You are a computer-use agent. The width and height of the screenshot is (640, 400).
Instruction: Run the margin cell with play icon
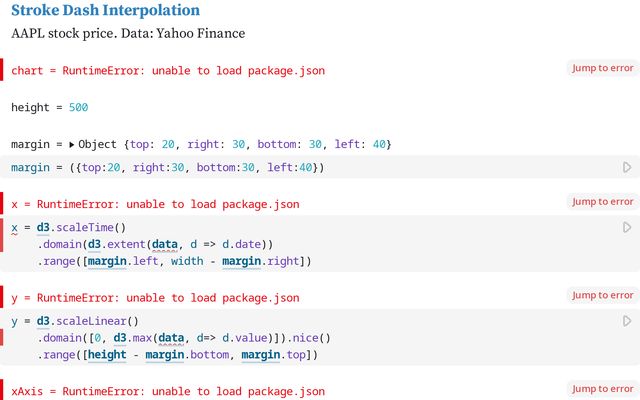click(627, 168)
